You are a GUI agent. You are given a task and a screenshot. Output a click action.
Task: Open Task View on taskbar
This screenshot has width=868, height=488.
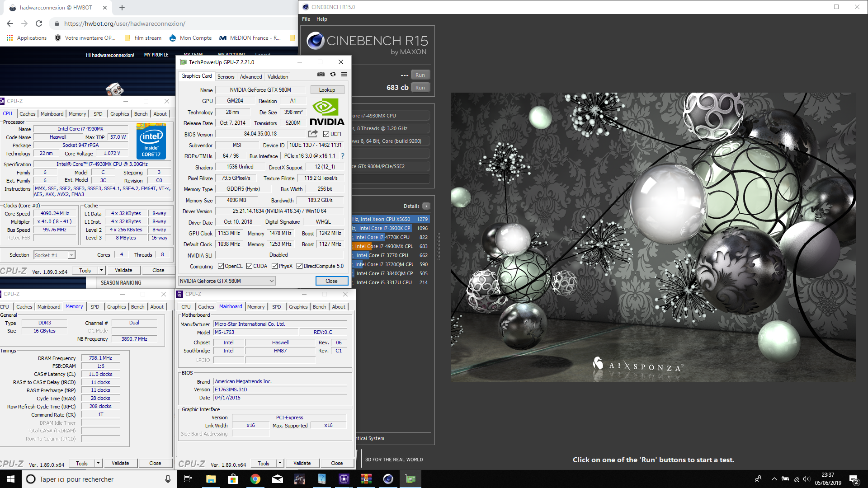click(x=188, y=479)
